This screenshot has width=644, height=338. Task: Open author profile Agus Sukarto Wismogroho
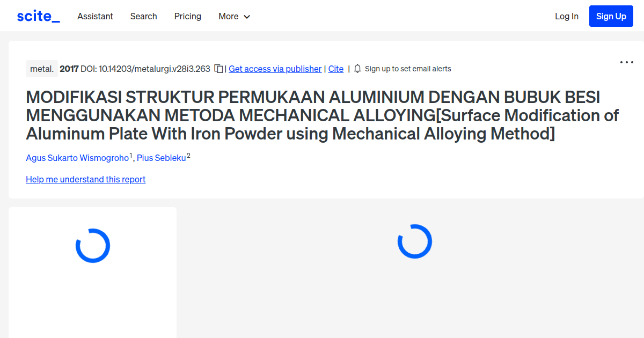77,158
